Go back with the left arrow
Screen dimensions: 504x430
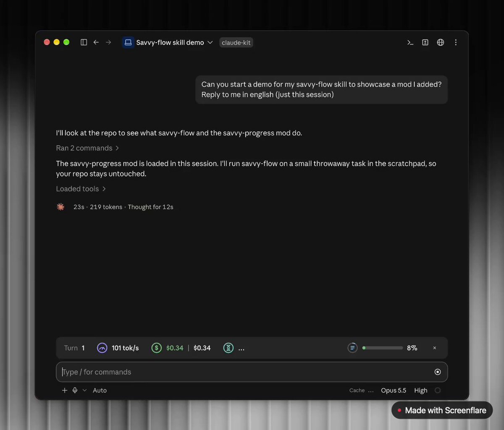coord(96,42)
